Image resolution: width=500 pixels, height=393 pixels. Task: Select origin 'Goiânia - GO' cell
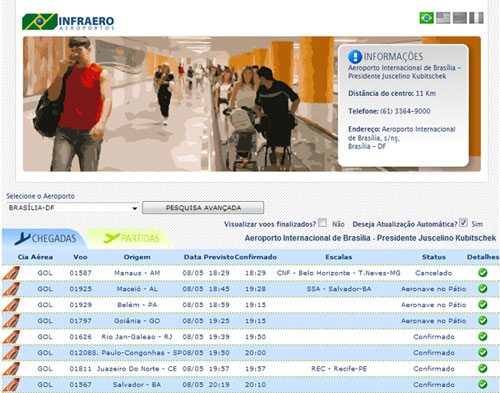[137, 321]
